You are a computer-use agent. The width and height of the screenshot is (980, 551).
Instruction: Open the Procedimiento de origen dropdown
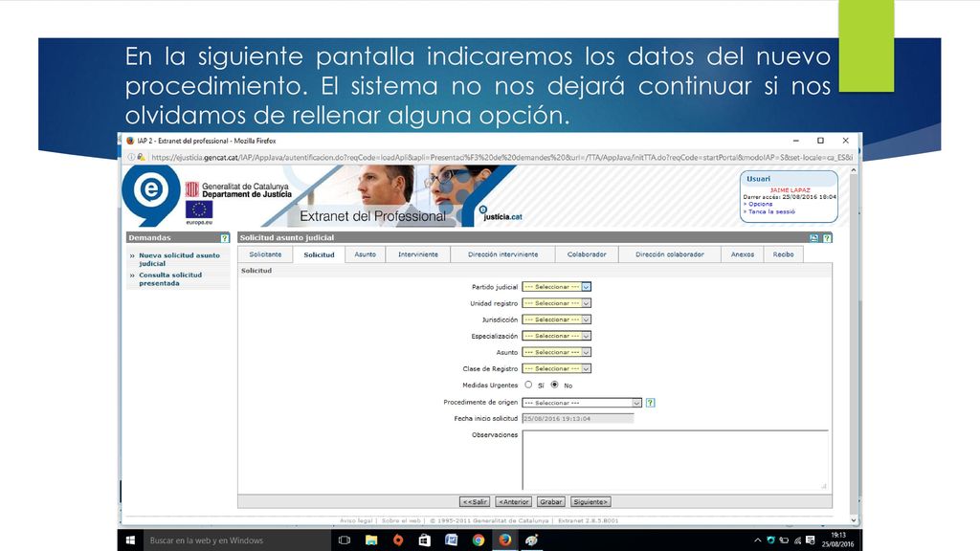pyautogui.click(x=582, y=403)
